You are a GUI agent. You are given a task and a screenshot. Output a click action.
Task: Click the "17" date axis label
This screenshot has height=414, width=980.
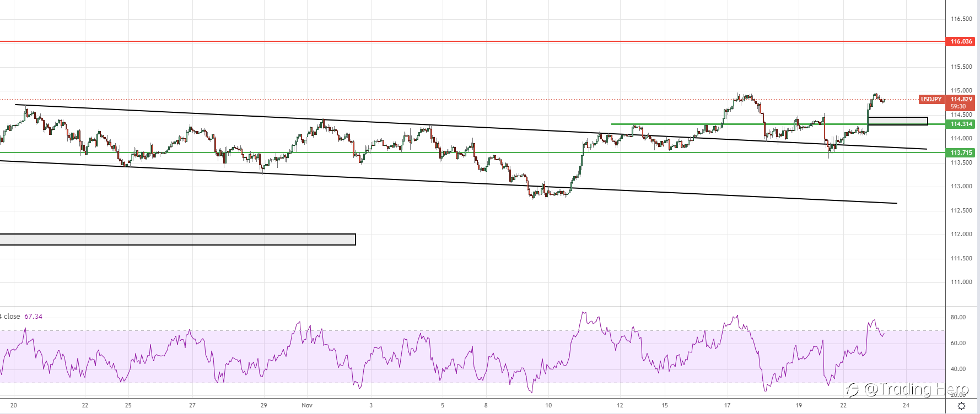pos(728,405)
